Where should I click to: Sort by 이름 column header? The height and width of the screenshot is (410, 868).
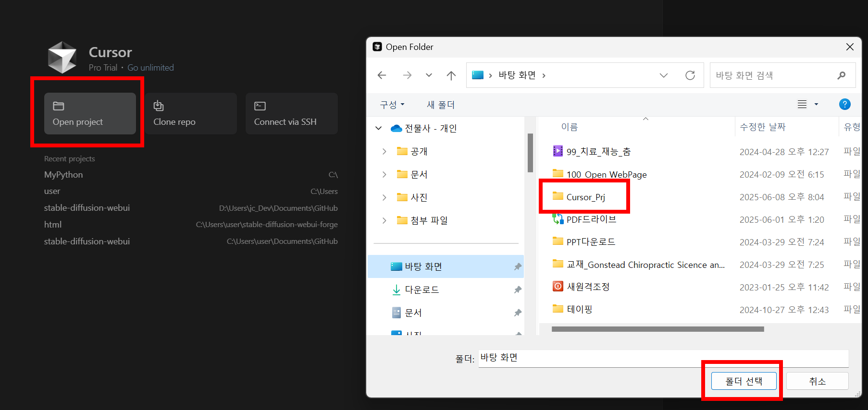pyautogui.click(x=570, y=127)
